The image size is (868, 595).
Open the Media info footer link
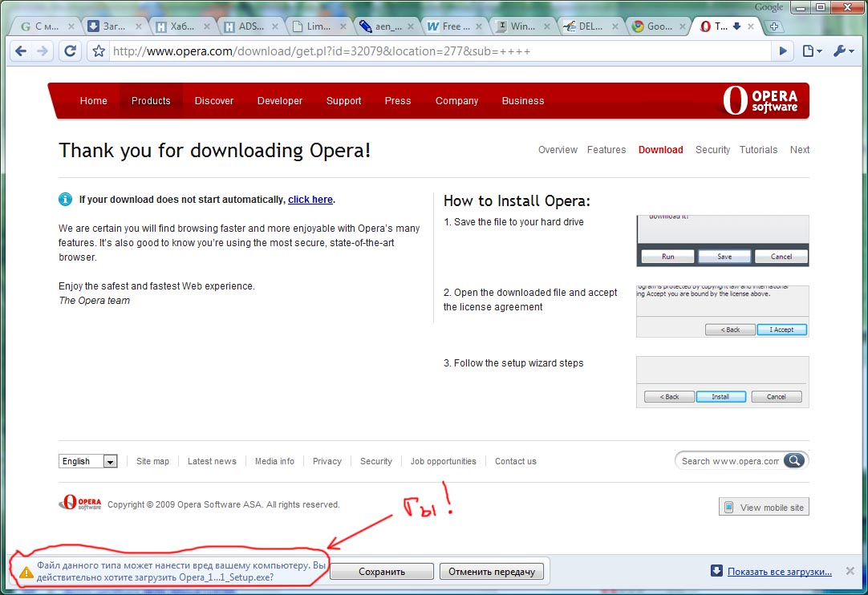pos(274,461)
